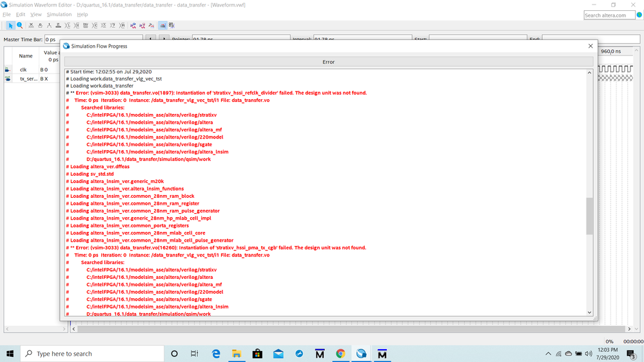Open the Simulation menu
Screen dimensions: 644x362
pos(59,14)
